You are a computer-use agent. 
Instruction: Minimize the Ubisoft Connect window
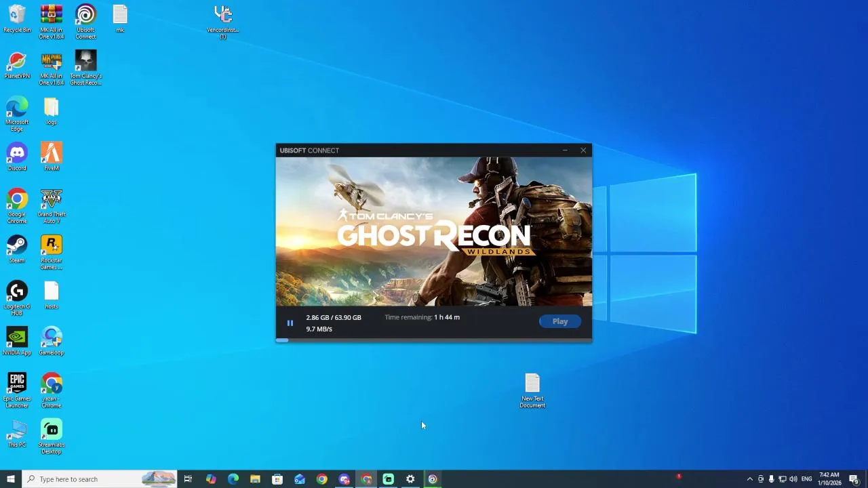point(565,150)
